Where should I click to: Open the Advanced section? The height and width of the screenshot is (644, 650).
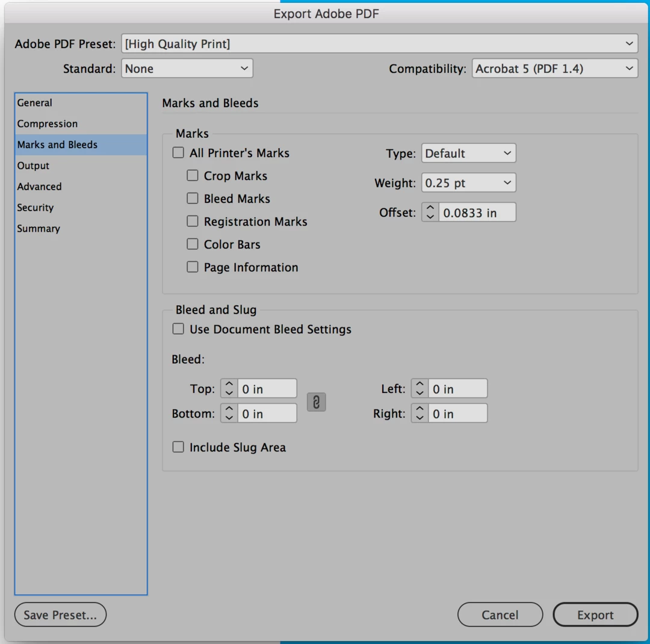click(81, 187)
